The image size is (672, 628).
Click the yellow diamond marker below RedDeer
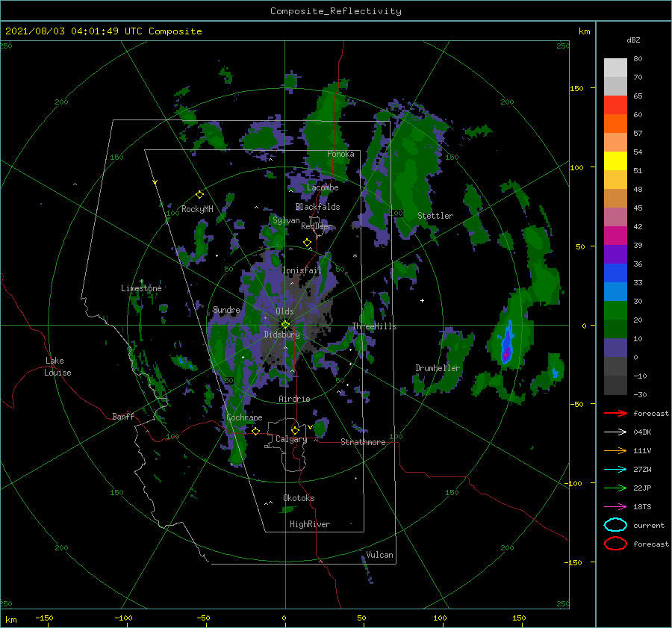pos(308,243)
